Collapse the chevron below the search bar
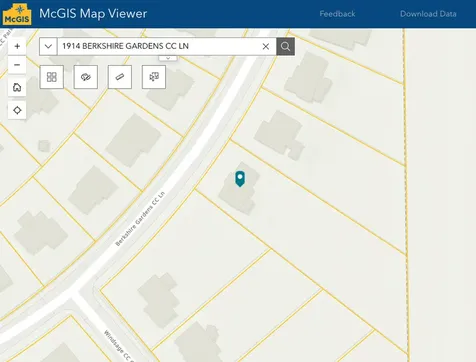The height and width of the screenshot is (362, 476). pyautogui.click(x=168, y=58)
